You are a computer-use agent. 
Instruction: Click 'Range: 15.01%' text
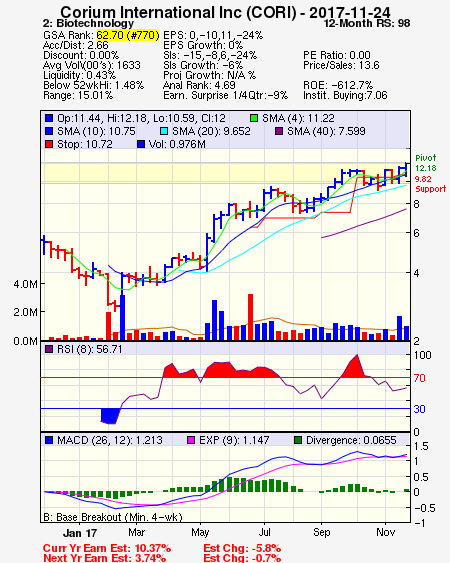point(78,96)
